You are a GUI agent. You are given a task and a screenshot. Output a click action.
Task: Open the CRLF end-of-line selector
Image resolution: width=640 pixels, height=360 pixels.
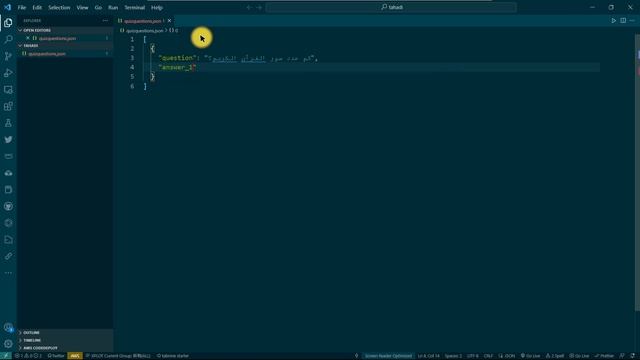[x=488, y=356]
